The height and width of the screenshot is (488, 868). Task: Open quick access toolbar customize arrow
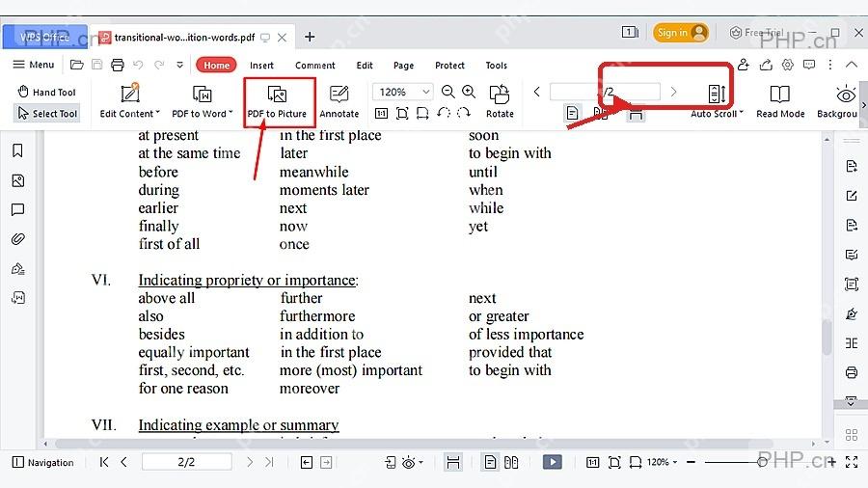tap(180, 65)
